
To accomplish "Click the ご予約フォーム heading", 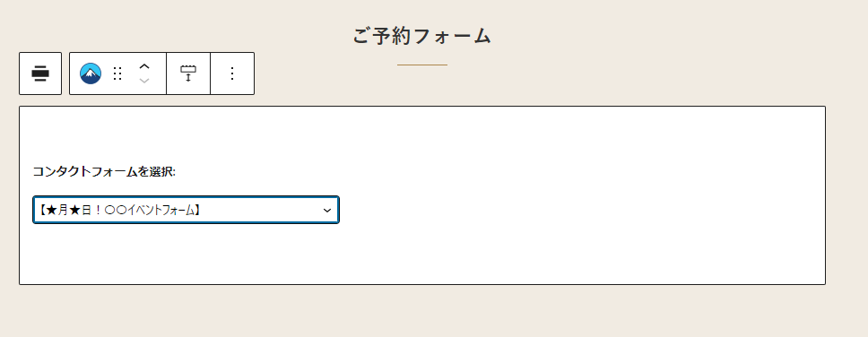I will pos(421,36).
